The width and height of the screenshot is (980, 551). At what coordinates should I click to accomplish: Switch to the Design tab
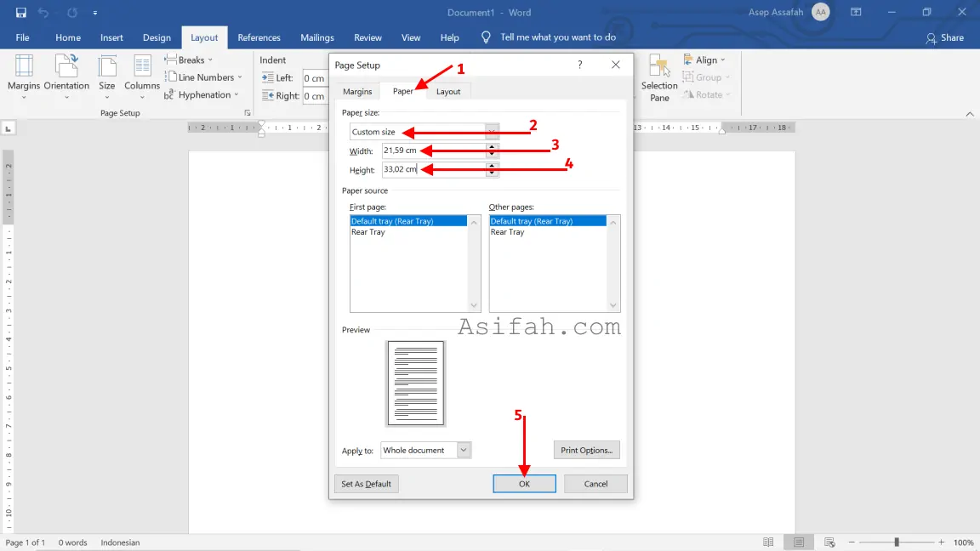[157, 37]
